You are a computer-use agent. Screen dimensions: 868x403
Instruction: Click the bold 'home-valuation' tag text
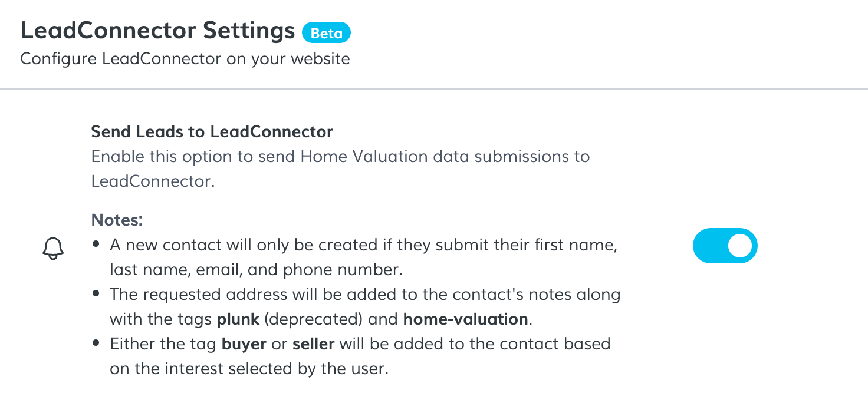[x=465, y=319]
